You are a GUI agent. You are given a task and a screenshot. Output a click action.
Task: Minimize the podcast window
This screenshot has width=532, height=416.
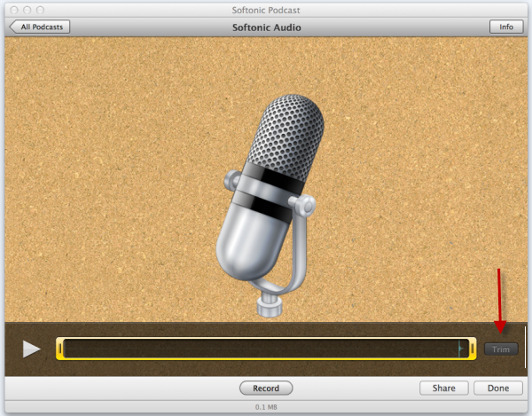point(27,9)
